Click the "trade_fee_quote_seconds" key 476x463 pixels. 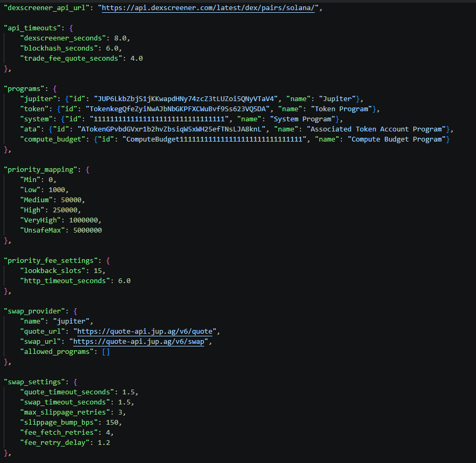71,59
